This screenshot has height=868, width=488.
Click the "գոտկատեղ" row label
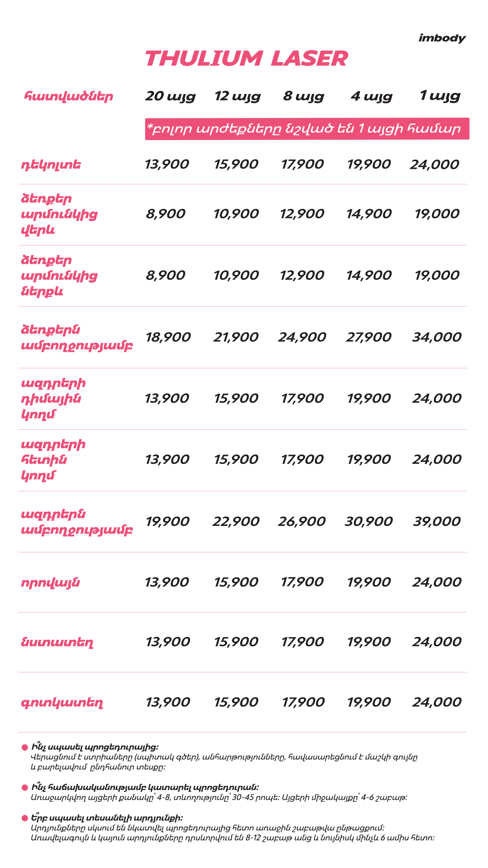[62, 703]
